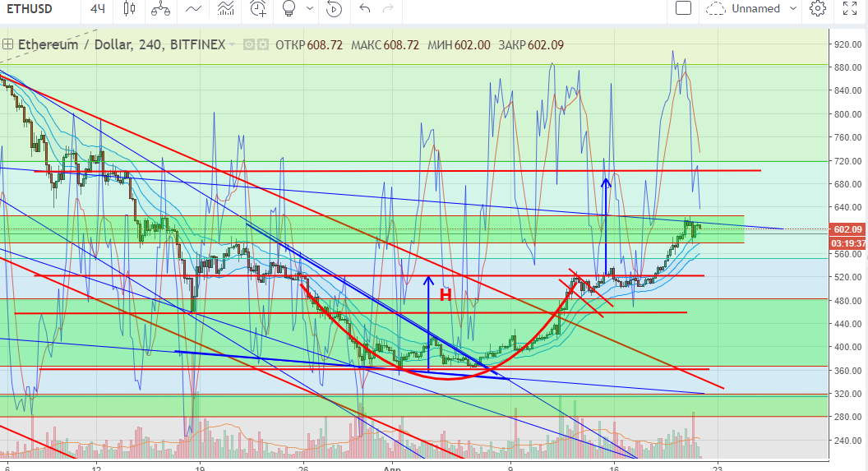Open the candlestick chart style selector
868x471 pixels.
coord(128,9)
